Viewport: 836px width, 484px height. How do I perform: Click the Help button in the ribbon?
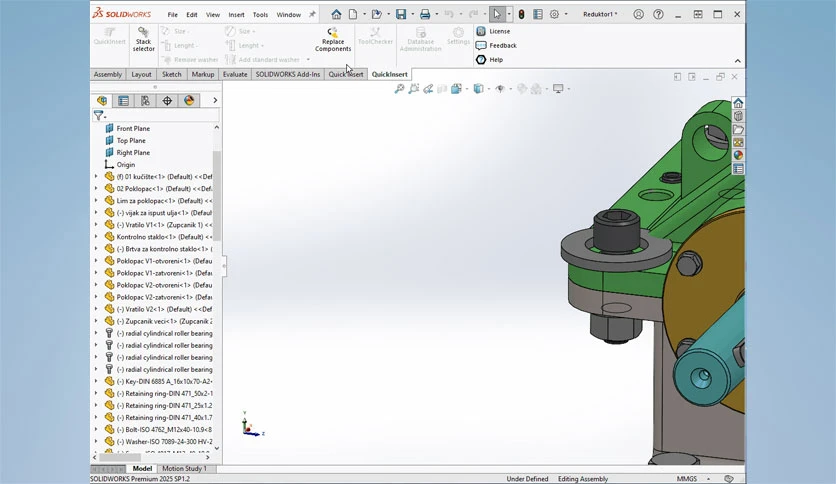click(x=490, y=60)
